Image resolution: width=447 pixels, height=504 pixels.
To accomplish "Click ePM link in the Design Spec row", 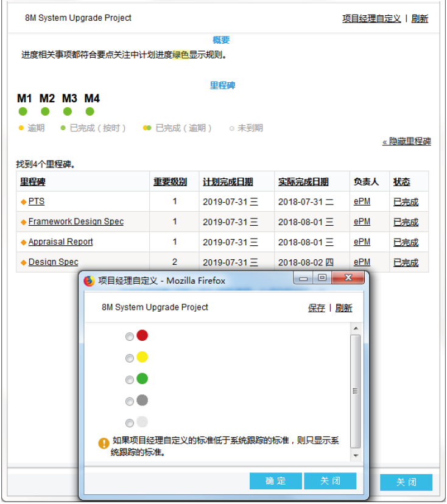I will pos(362,262).
